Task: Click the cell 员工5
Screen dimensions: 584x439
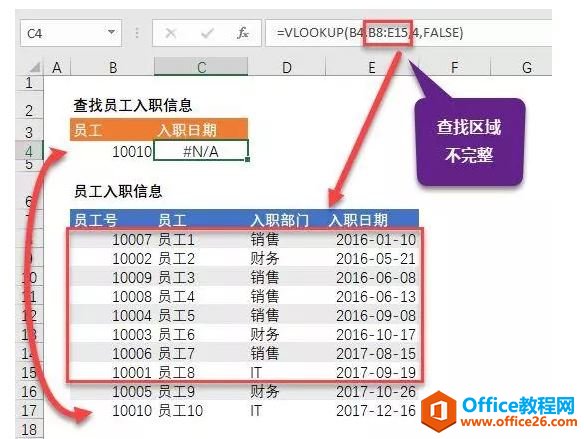Action: point(176,315)
